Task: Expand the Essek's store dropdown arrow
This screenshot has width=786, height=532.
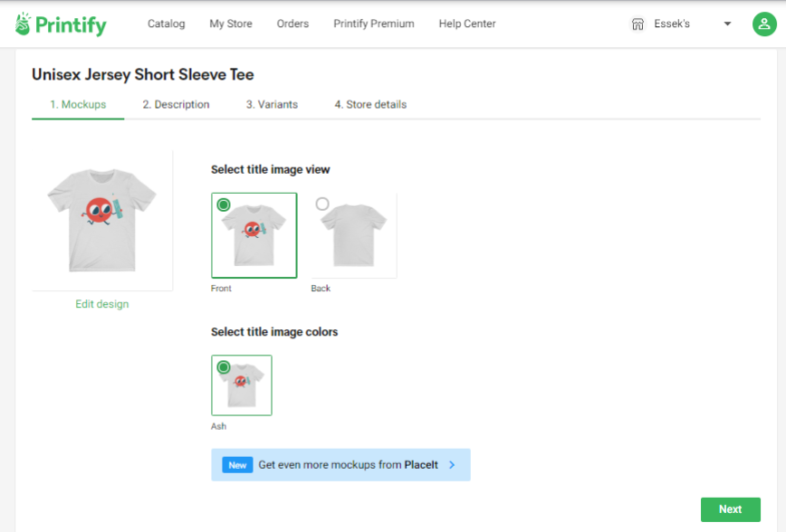Action: point(727,24)
